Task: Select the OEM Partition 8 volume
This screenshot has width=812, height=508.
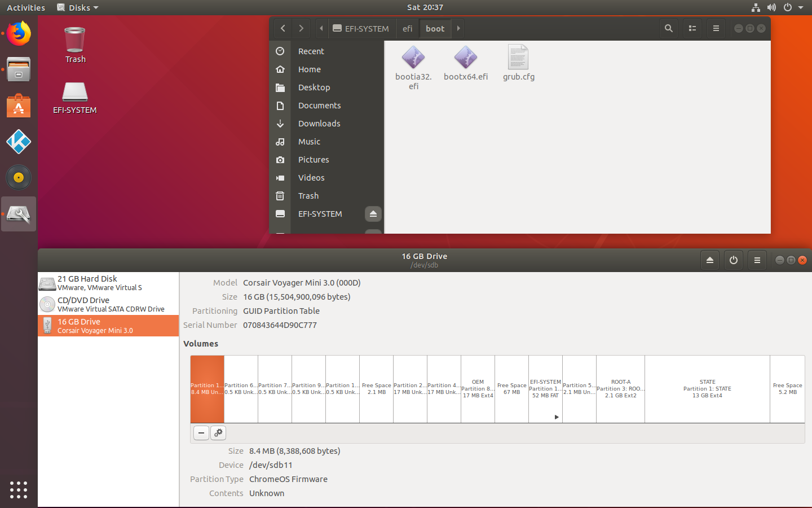Action: click(478, 389)
